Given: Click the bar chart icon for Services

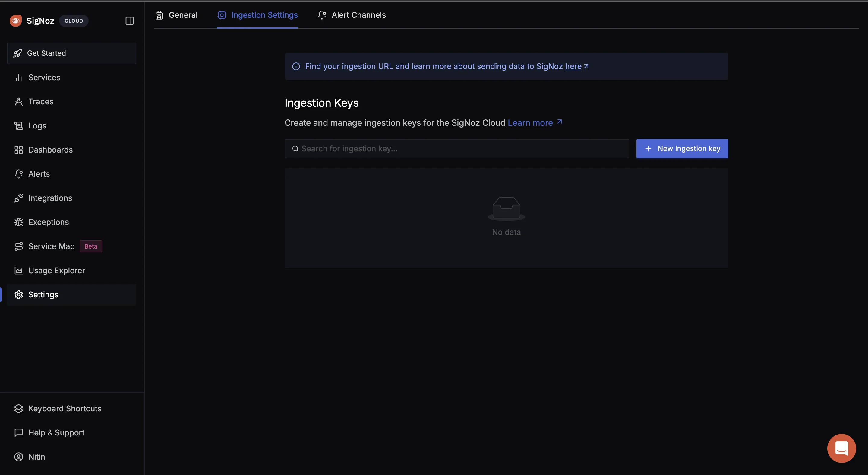Looking at the screenshot, I should pyautogui.click(x=18, y=78).
